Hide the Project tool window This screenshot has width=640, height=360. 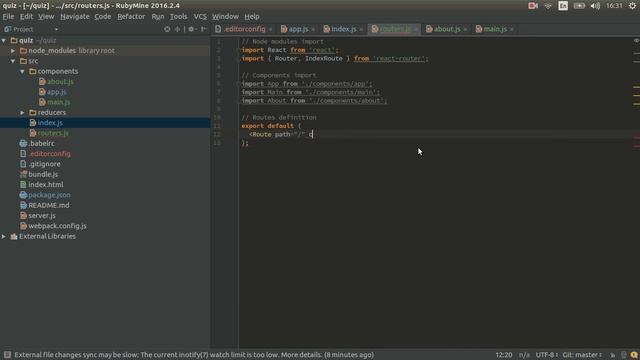pyautogui.click(x=203, y=29)
